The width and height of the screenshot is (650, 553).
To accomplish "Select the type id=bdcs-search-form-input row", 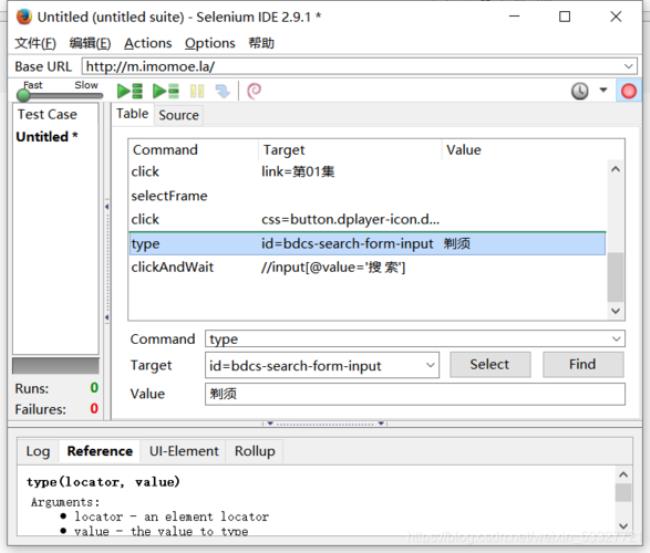I will click(x=367, y=243).
